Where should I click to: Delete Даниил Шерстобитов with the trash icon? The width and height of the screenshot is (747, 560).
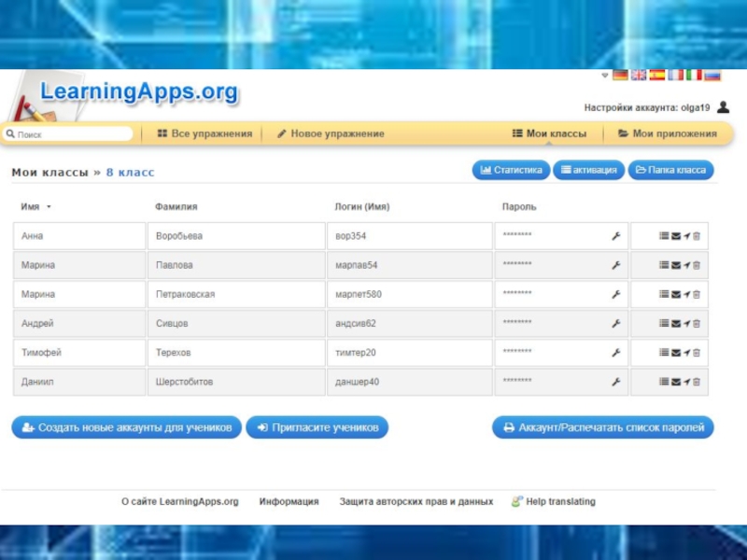[x=697, y=382]
